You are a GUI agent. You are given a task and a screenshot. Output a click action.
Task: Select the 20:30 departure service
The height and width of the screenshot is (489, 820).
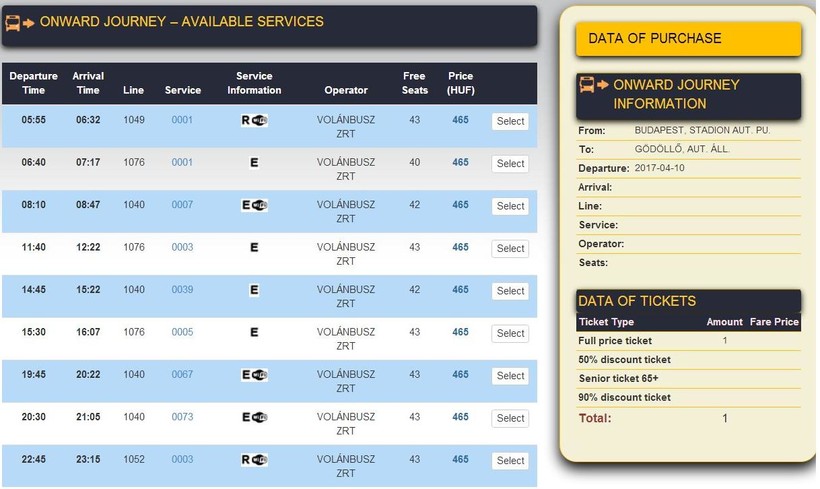(x=510, y=418)
